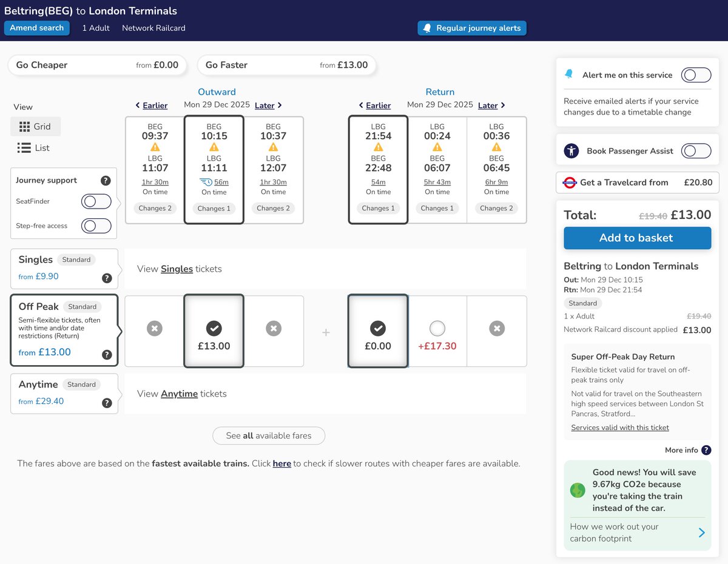The width and height of the screenshot is (728, 564).
Task: Enable Step-free access switch
Action: tap(96, 226)
